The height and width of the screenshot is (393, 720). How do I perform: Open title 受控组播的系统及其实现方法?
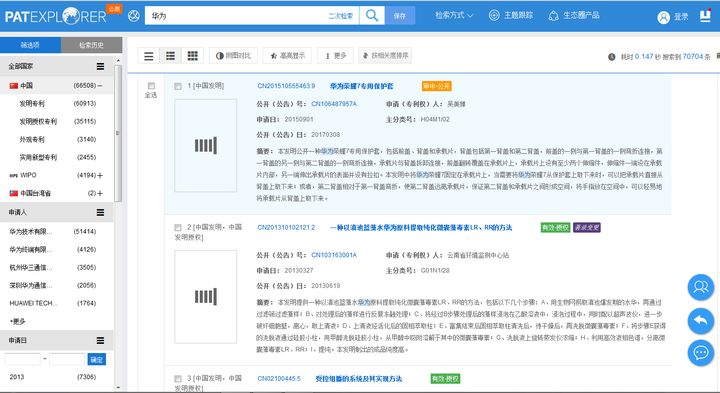pos(359,379)
